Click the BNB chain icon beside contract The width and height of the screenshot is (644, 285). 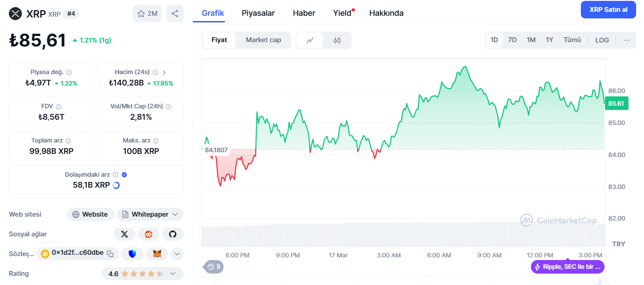45,253
